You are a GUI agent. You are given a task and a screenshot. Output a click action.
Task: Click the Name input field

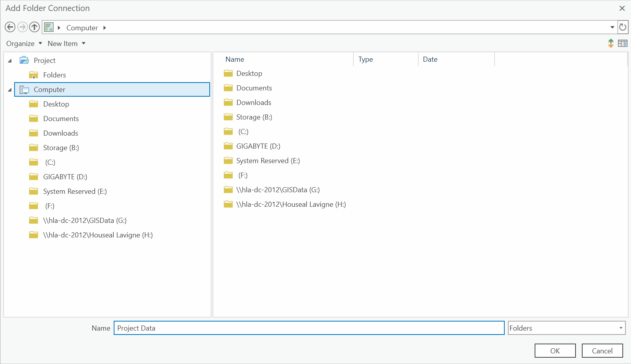click(309, 328)
